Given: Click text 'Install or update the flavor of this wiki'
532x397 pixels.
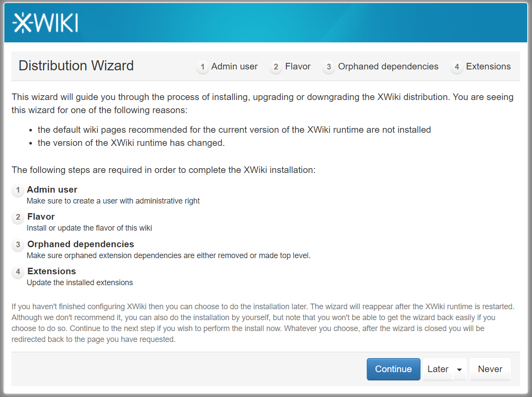Looking at the screenshot, I should point(89,228).
